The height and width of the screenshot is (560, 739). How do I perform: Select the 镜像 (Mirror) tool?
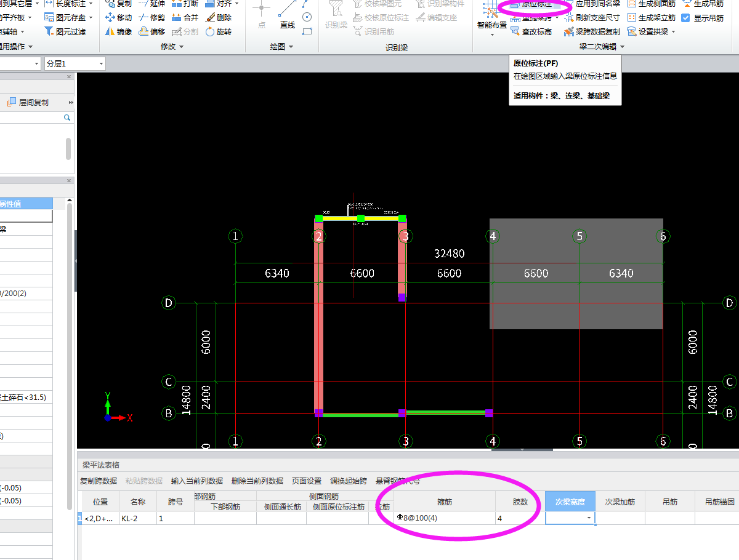tap(119, 31)
